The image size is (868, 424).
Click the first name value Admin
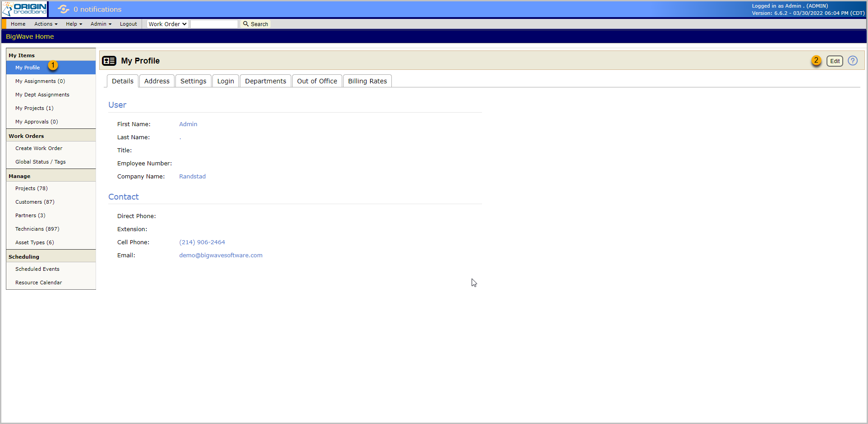pos(188,124)
